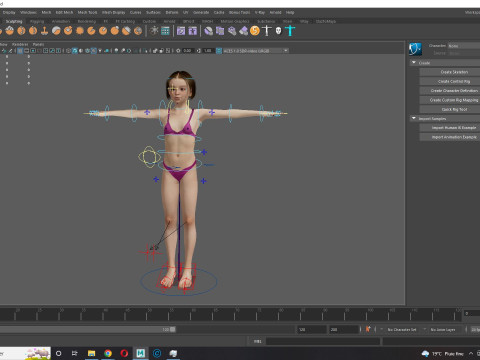Collapse the Import Samples section
This screenshot has height=360, width=480.
[x=414, y=118]
